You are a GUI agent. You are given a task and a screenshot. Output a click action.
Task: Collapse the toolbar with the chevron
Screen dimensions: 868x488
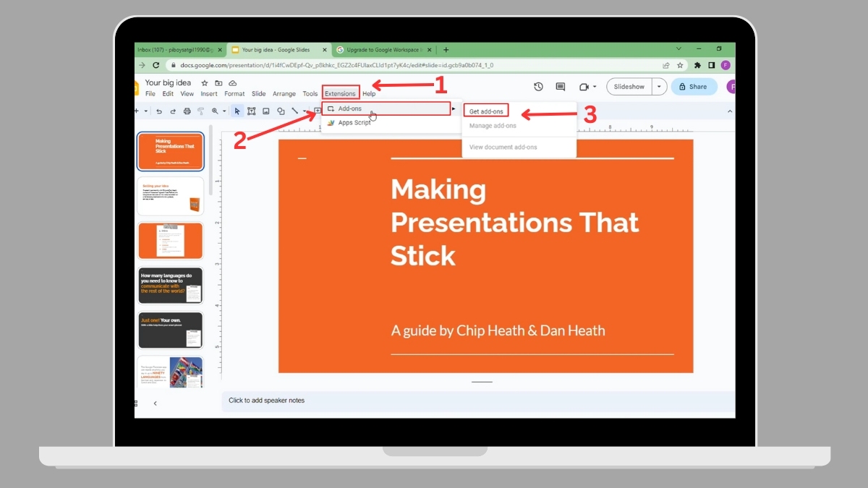(729, 111)
